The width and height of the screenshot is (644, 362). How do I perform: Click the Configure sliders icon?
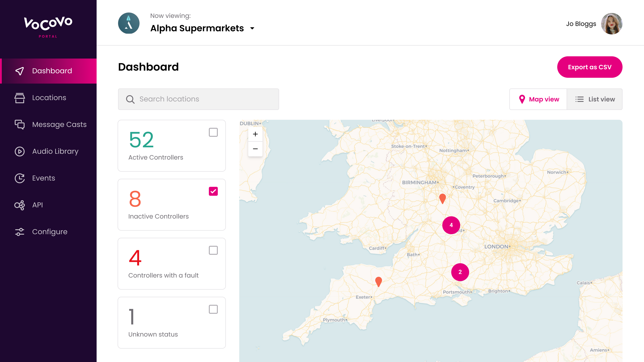click(x=19, y=232)
